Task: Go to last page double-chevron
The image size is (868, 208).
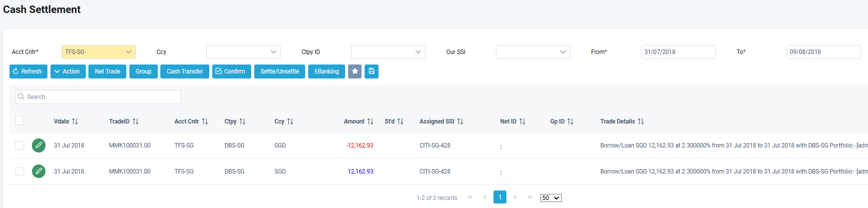Action: tap(530, 197)
